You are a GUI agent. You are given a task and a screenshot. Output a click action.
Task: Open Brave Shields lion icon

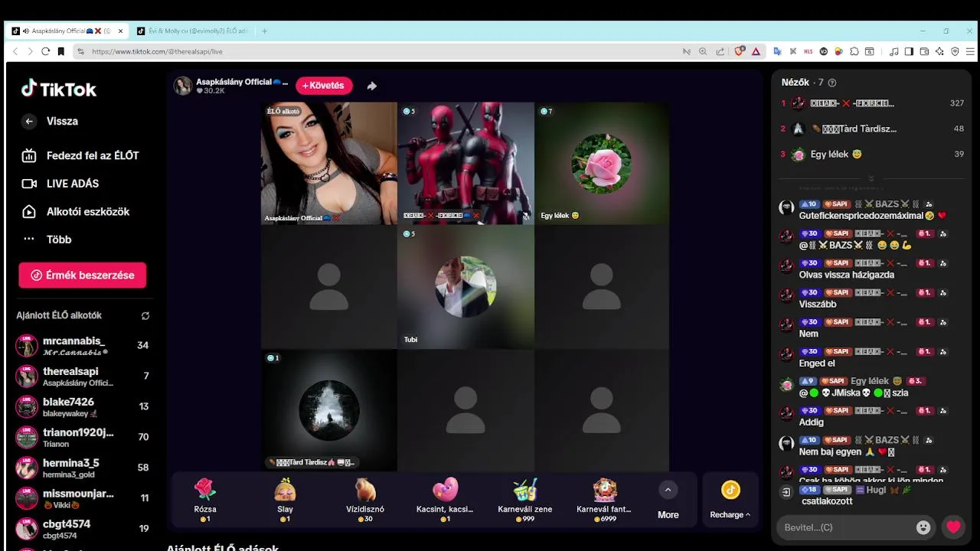tap(739, 51)
